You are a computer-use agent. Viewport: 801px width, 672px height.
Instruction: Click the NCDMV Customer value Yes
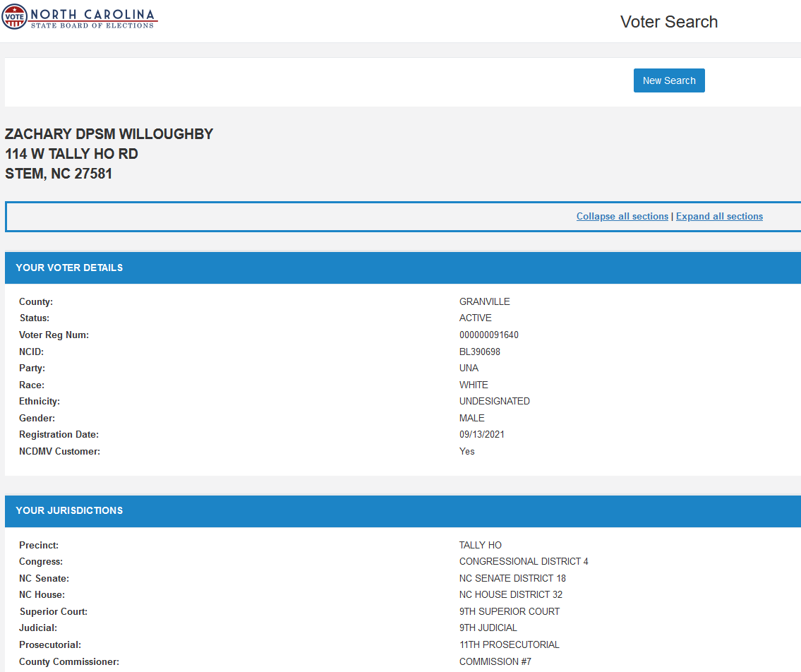pyautogui.click(x=466, y=451)
